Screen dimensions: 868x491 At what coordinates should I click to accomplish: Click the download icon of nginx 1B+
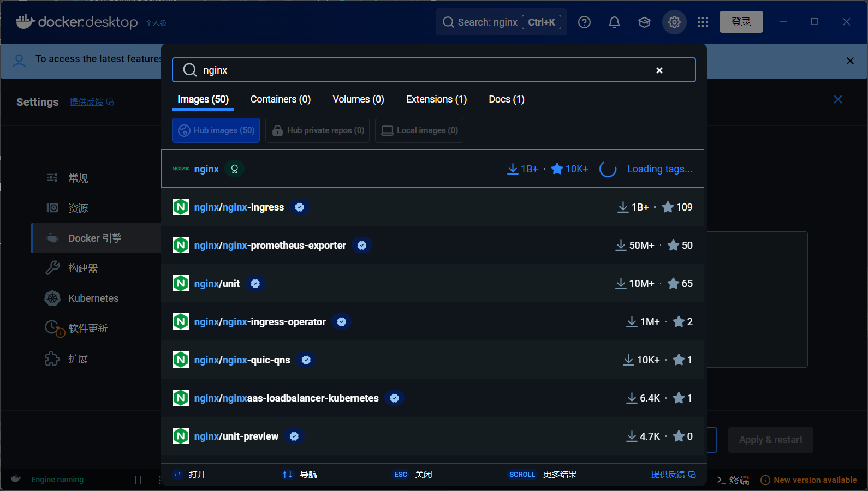click(513, 169)
